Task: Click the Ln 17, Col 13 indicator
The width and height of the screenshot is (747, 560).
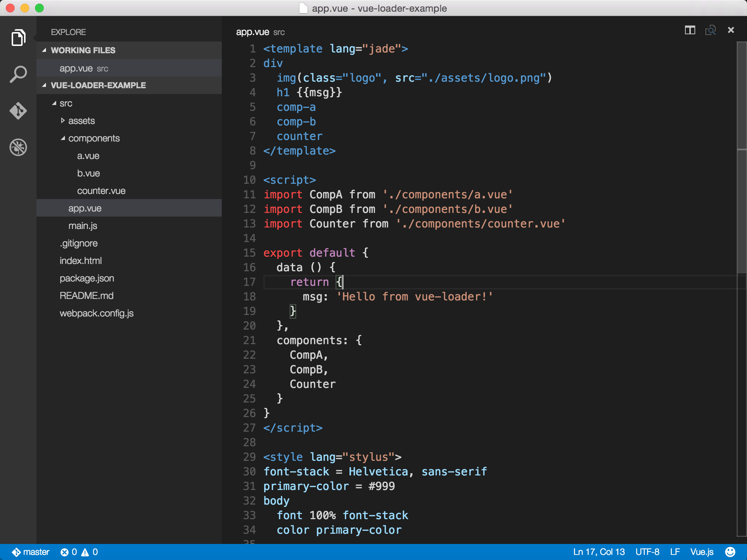Action: [x=599, y=552]
